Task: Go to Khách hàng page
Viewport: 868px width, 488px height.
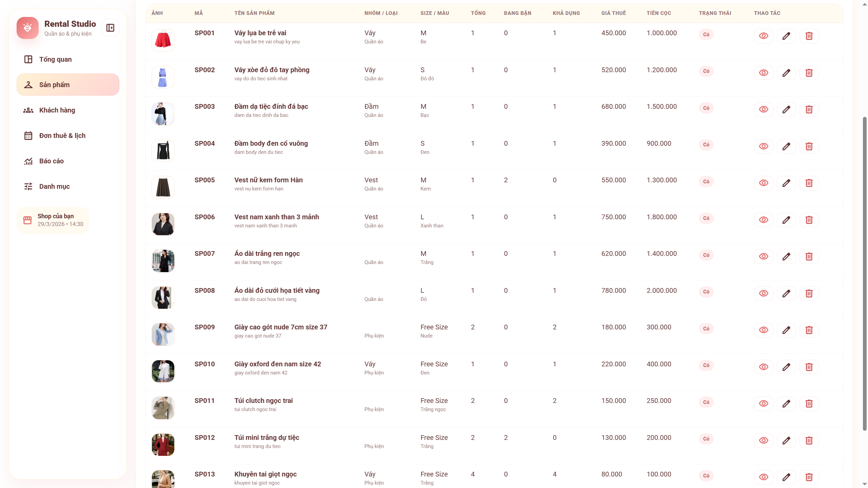Action: 57,110
